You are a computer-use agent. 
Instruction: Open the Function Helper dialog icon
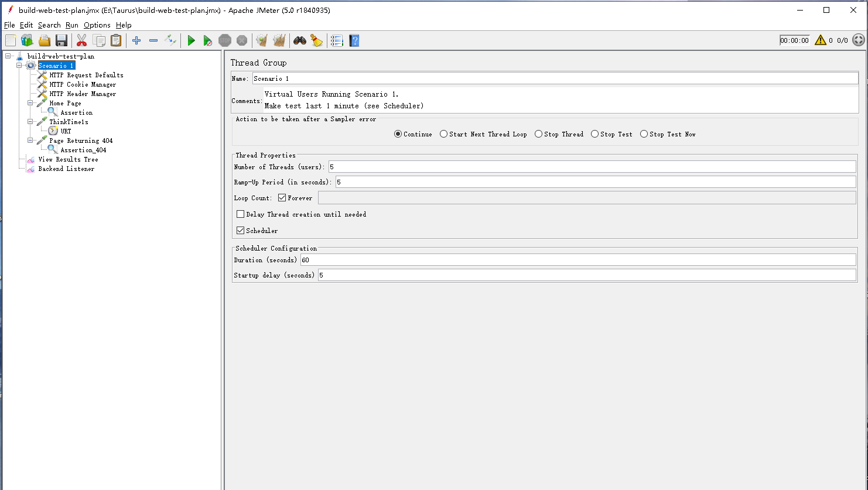click(x=337, y=40)
